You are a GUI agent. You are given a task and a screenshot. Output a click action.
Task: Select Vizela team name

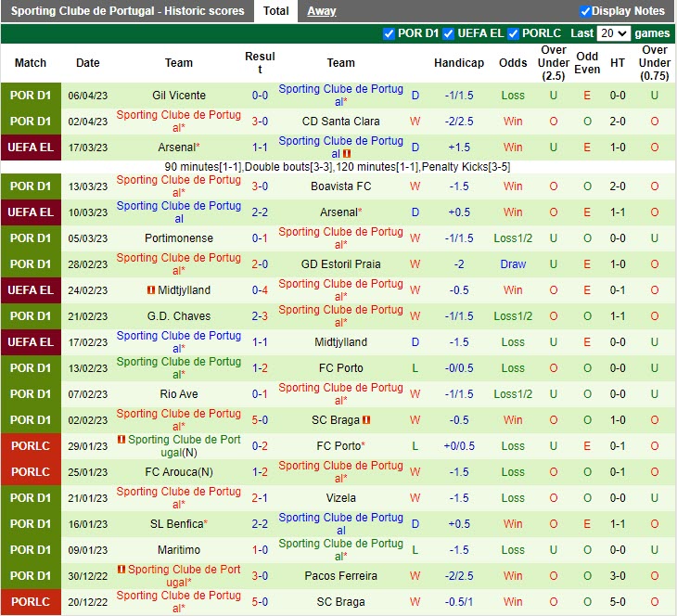(x=340, y=497)
